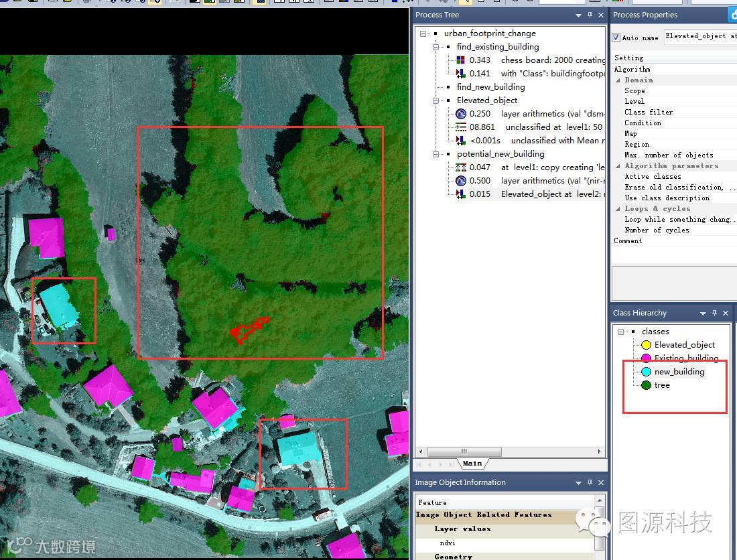This screenshot has height=560, width=737.
Task: Collapse the find_existing_building node
Action: pos(435,47)
